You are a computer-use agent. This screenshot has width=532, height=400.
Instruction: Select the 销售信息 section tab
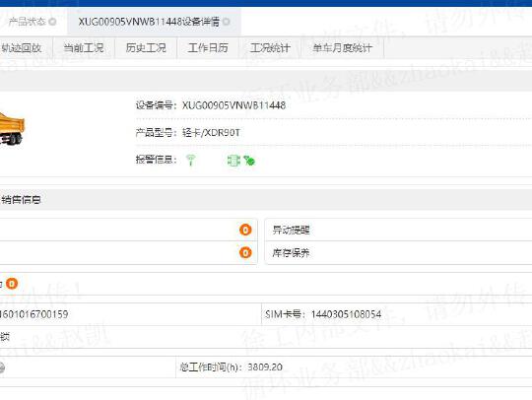pyautogui.click(x=21, y=200)
